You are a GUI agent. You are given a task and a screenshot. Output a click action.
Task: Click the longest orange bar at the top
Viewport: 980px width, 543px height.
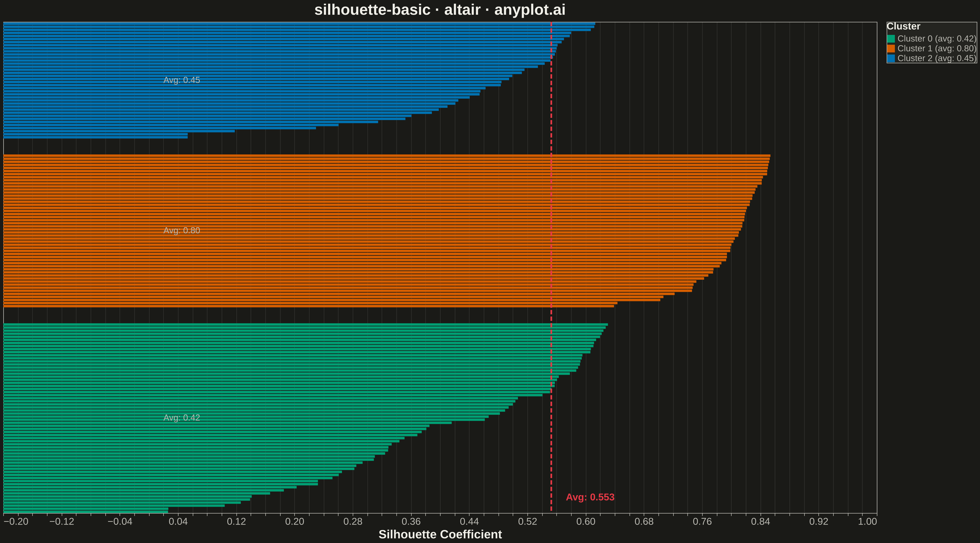(x=387, y=156)
